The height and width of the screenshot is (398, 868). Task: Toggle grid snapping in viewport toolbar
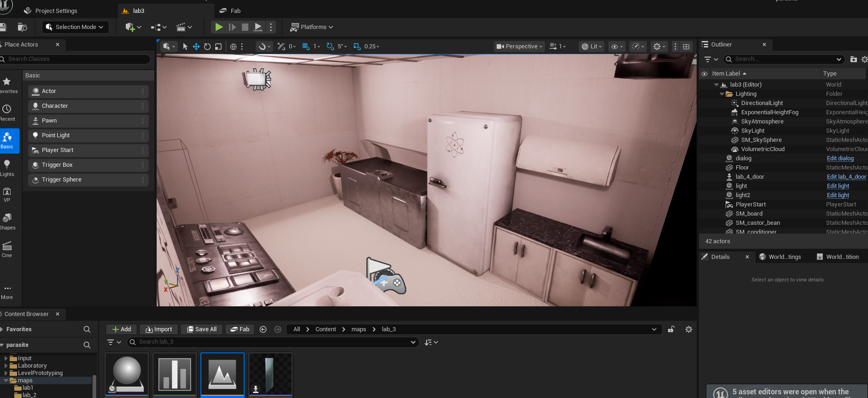pos(306,47)
